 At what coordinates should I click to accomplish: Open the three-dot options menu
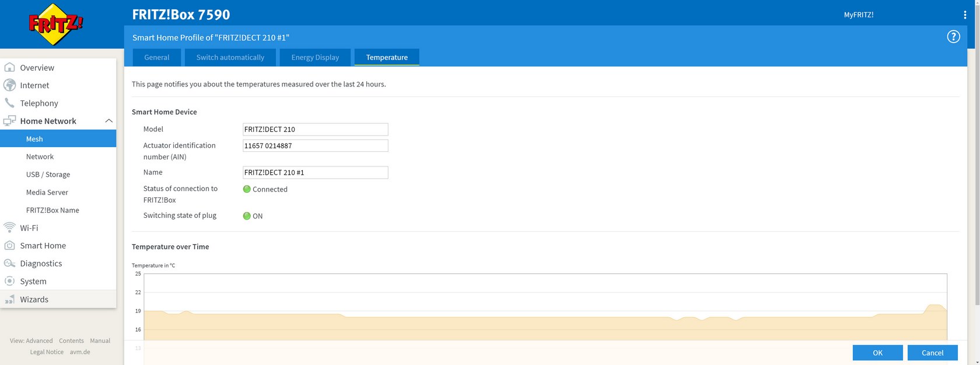965,15
